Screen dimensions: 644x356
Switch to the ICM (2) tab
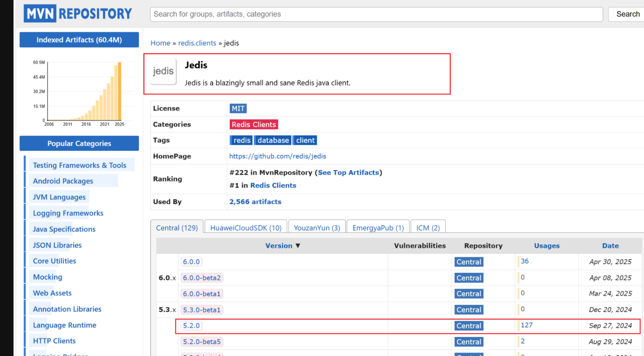[x=428, y=228]
